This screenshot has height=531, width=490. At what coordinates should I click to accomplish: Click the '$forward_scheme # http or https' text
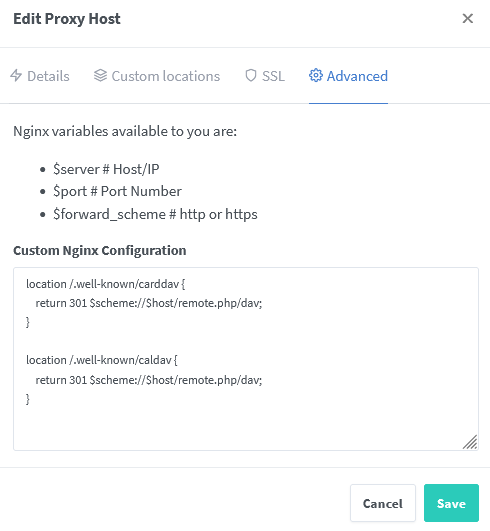(x=155, y=214)
